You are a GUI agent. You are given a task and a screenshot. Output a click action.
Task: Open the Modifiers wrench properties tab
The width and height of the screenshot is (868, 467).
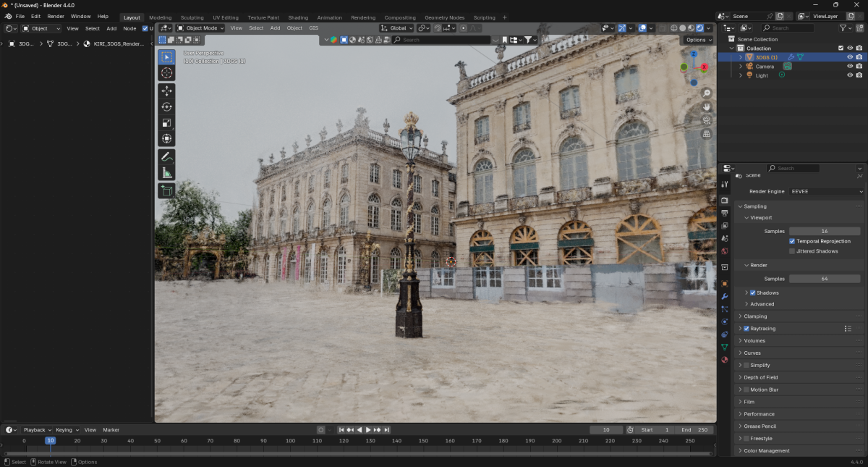tap(725, 297)
